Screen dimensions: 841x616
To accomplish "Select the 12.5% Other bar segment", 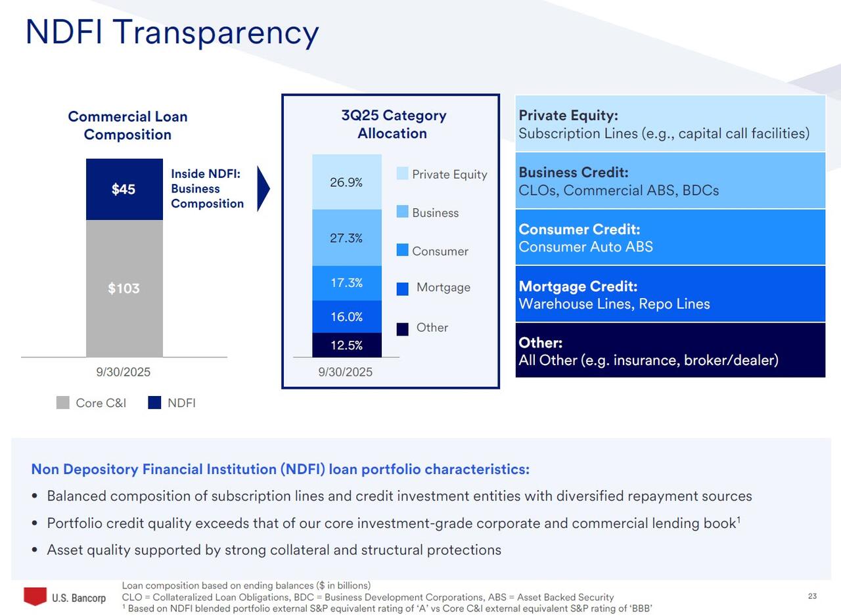I will tap(346, 345).
